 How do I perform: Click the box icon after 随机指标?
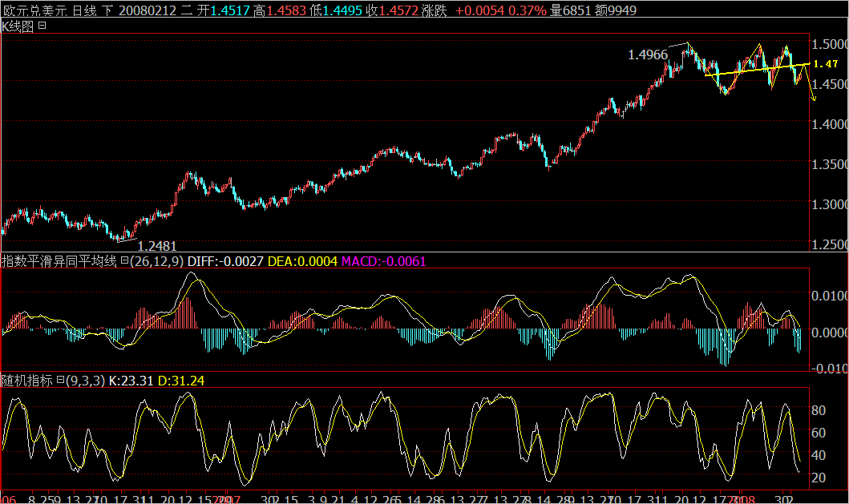(61, 380)
